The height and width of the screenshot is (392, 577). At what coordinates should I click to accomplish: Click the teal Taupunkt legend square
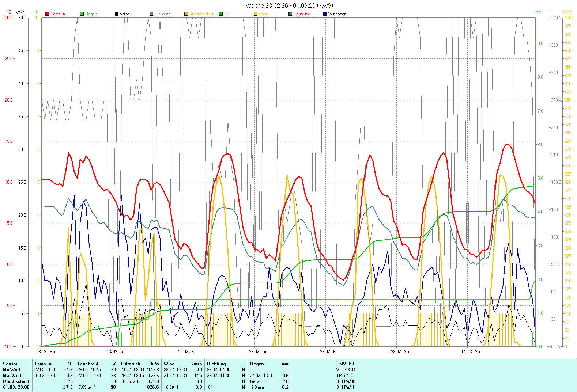click(x=290, y=14)
